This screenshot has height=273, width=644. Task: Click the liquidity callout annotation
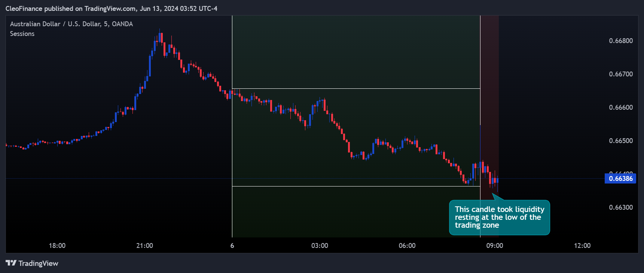pos(500,217)
